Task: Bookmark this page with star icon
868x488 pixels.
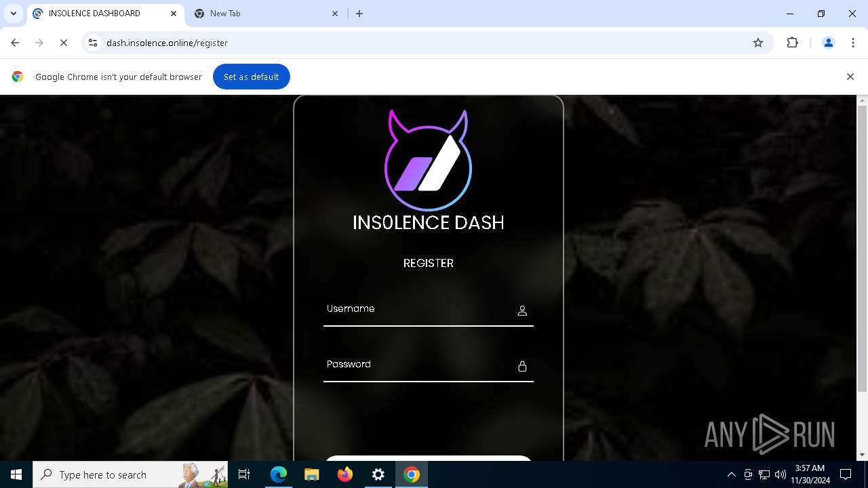Action: (758, 43)
